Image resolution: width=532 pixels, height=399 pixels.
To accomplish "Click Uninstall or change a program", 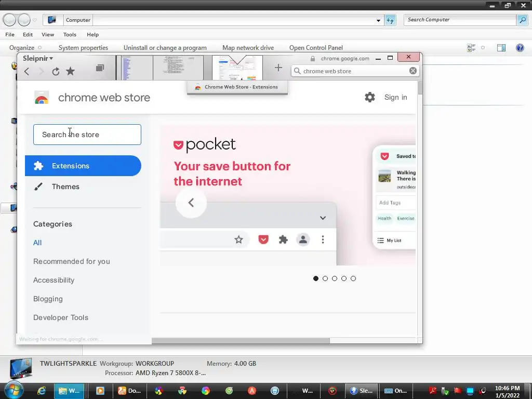I will click(x=165, y=48).
